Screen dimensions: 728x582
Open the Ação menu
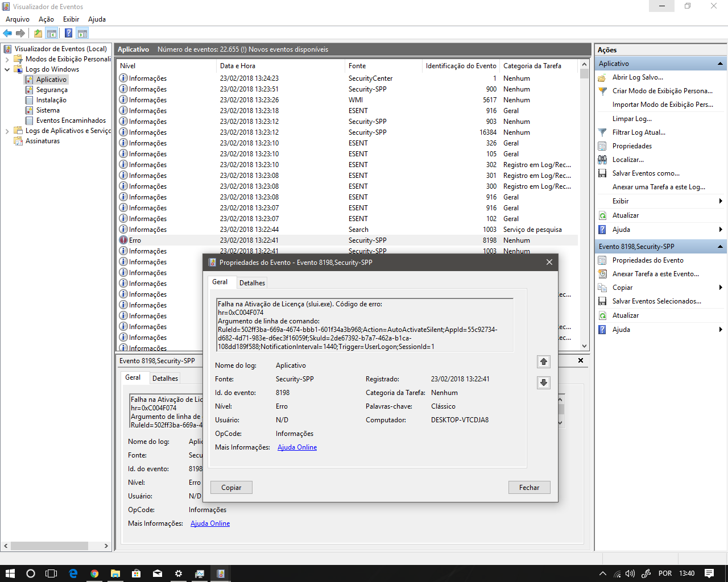pyautogui.click(x=46, y=19)
